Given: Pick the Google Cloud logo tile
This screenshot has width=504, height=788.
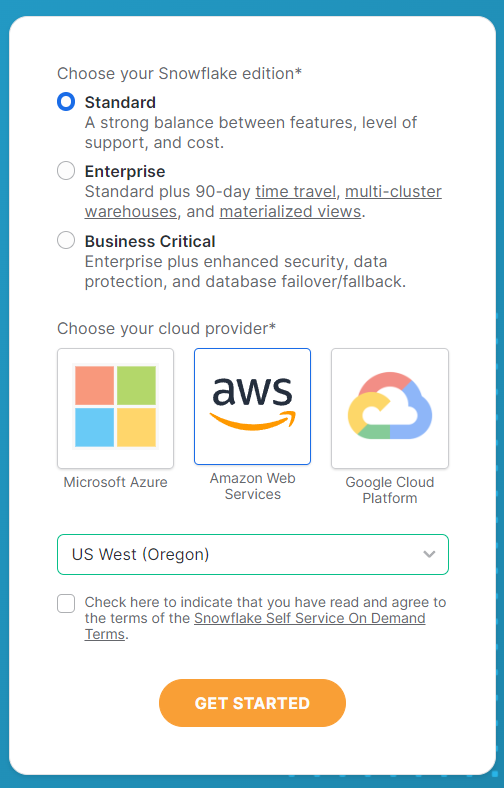Looking at the screenshot, I should point(389,408).
